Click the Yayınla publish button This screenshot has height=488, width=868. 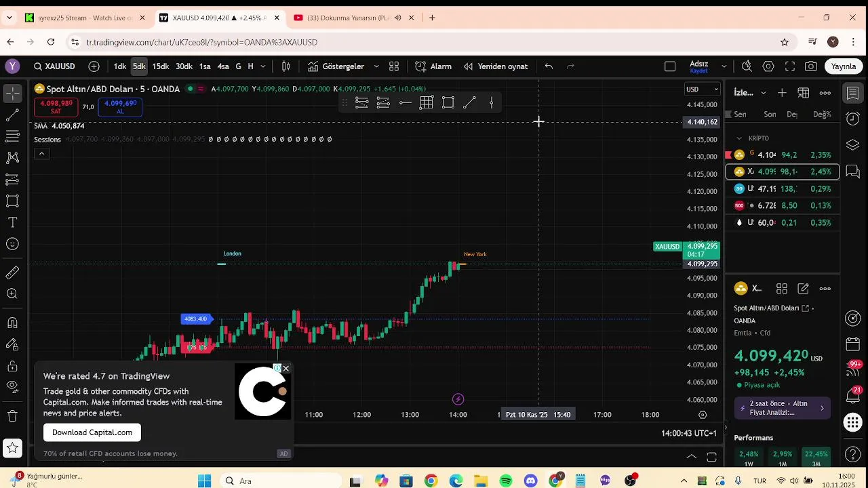844,66
